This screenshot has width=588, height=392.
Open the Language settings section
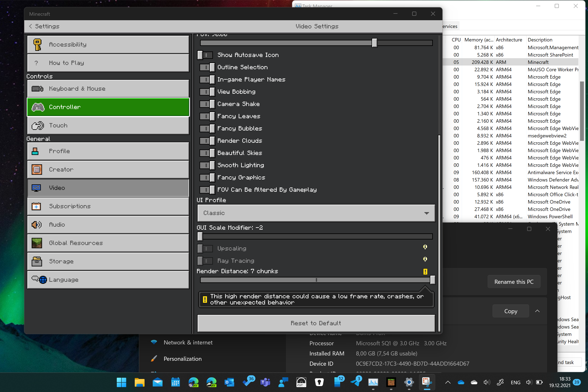[108, 280]
